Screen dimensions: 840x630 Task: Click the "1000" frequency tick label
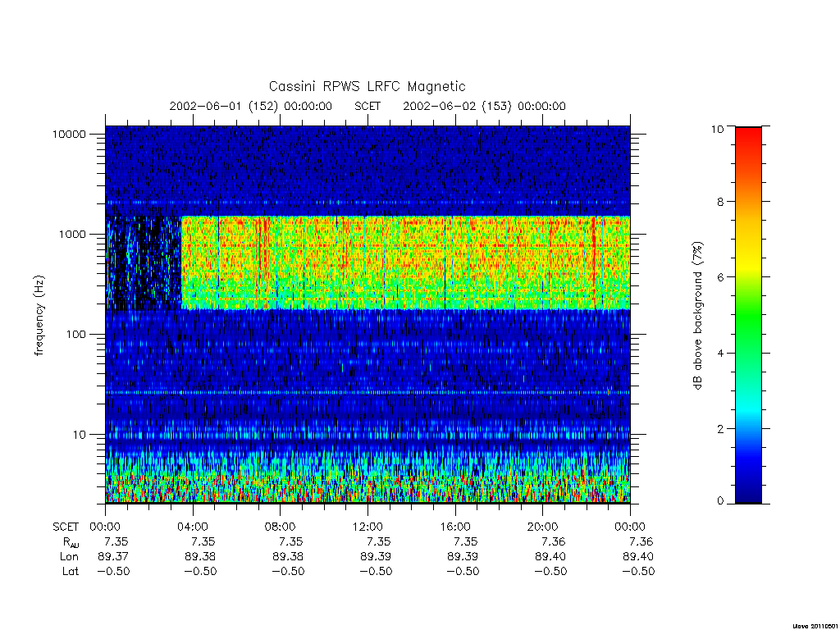tap(72, 234)
